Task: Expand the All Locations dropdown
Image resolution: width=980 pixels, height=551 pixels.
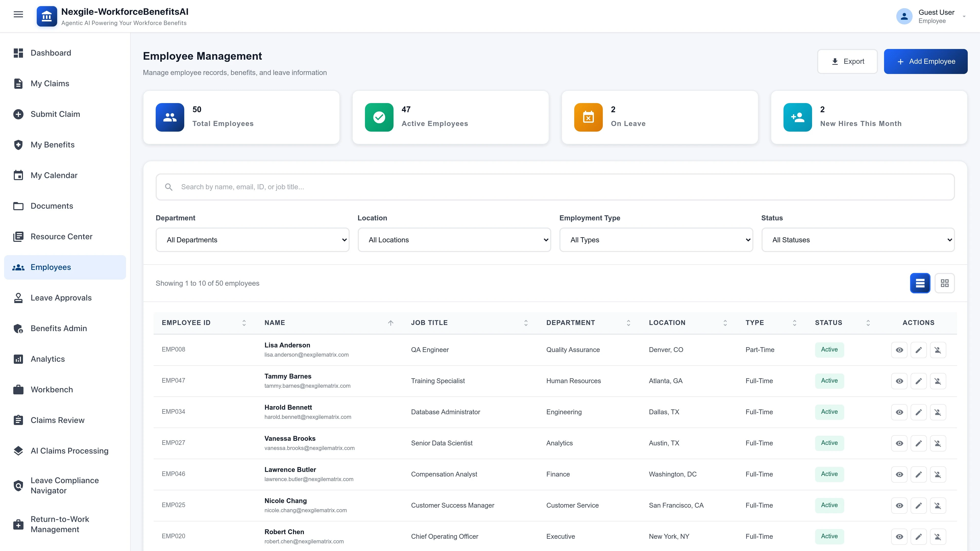Action: 454,240
